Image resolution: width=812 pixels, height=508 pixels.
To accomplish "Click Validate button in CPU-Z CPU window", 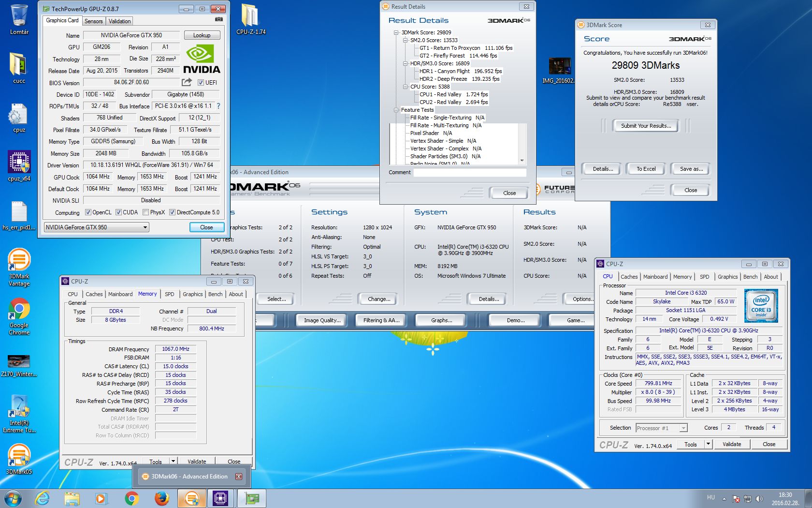I will [731, 444].
